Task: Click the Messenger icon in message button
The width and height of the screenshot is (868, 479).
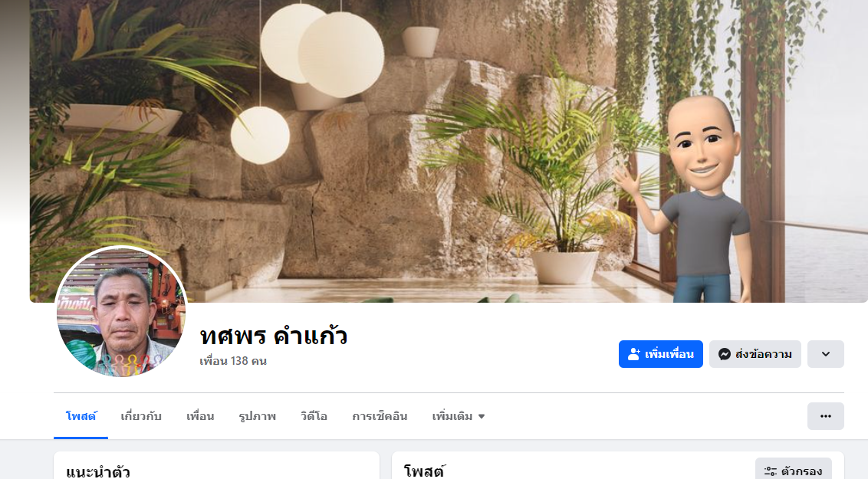Action: coord(724,354)
